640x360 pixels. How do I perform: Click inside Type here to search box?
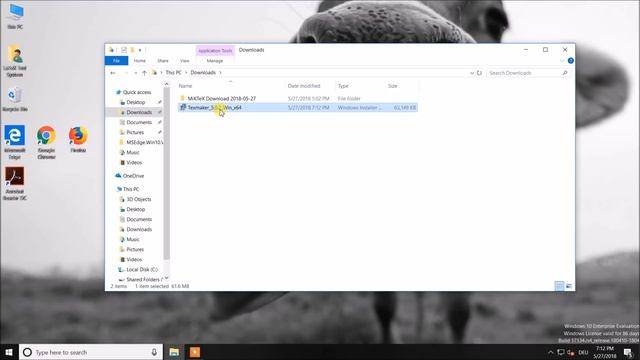(x=91, y=352)
